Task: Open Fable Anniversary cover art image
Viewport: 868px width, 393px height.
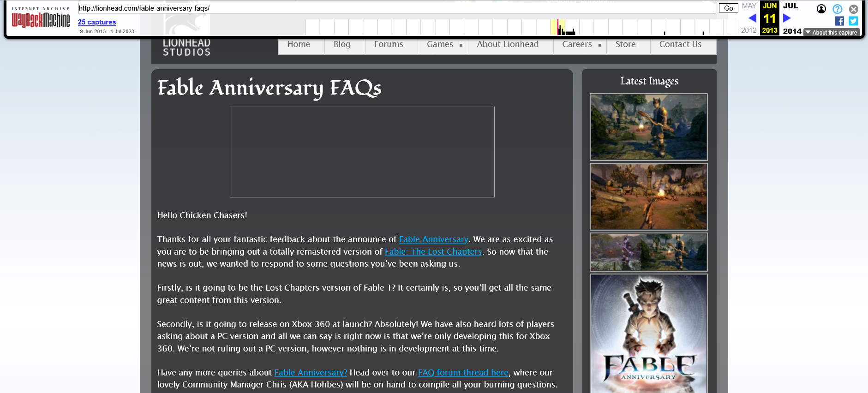Action: (649, 333)
